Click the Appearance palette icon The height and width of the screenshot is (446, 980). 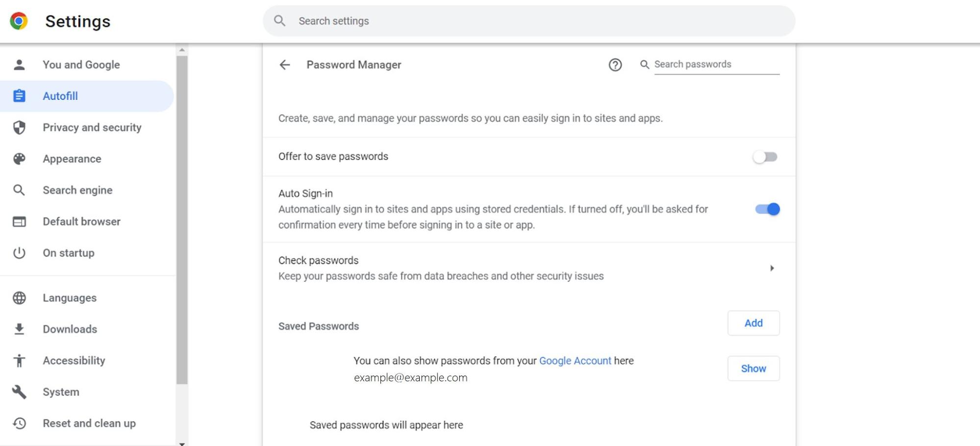(20, 158)
